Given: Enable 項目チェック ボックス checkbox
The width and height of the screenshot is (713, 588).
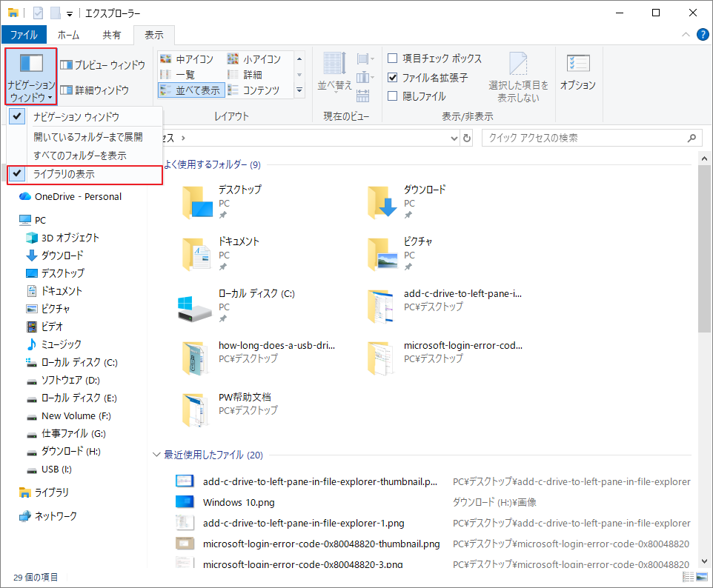Looking at the screenshot, I should [392, 59].
